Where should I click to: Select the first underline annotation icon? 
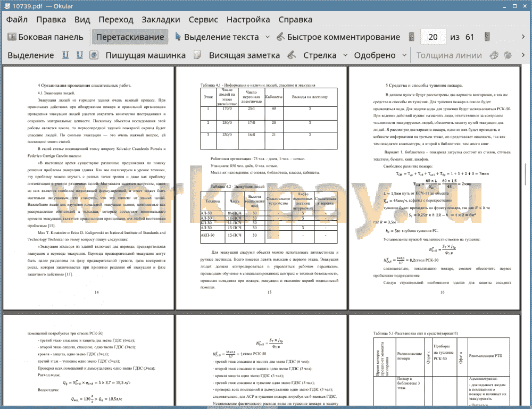[x=65, y=55]
